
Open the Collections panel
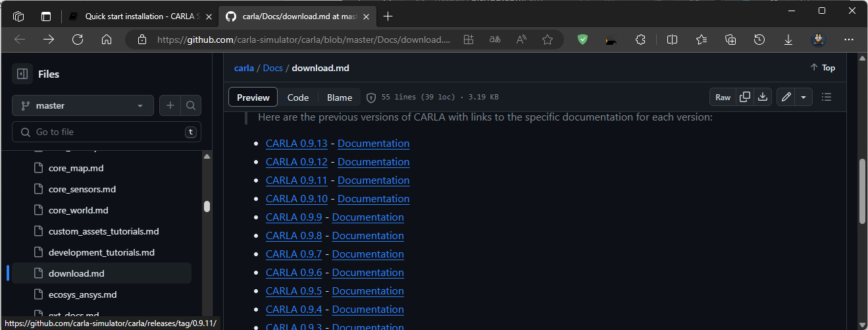click(x=730, y=40)
